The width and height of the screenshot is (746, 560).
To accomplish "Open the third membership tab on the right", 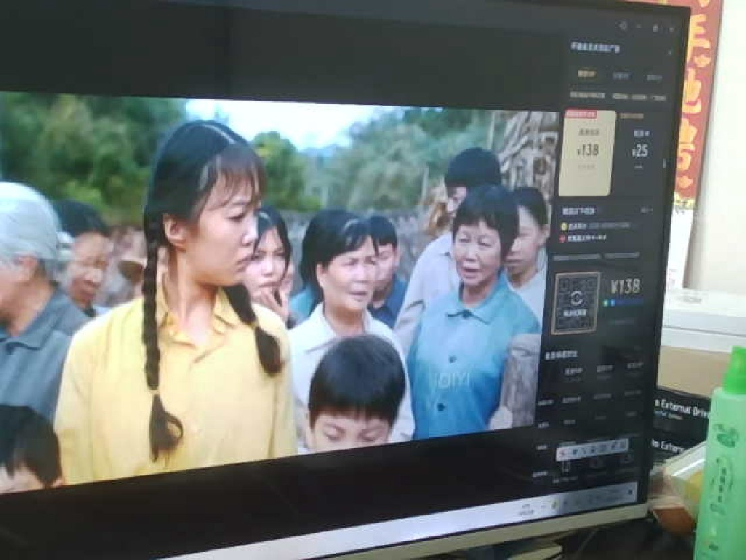I will [654, 78].
